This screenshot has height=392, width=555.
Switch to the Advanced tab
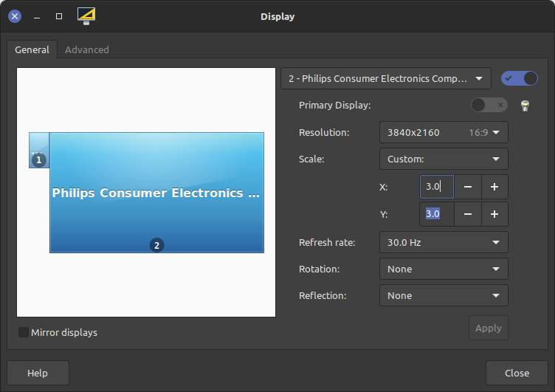[x=87, y=49]
